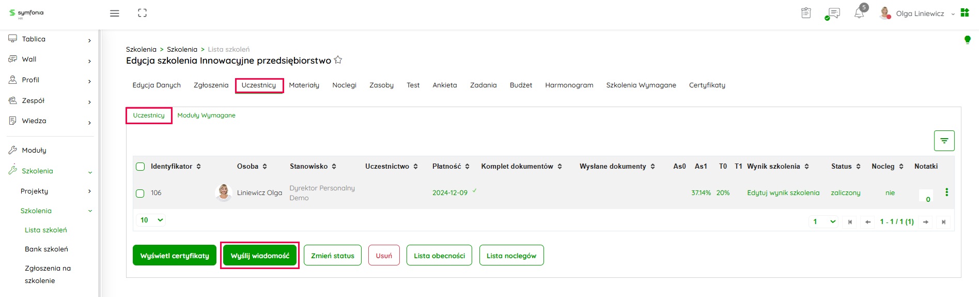This screenshot has width=980, height=297.
Task: Mark page as favorite with star
Action: tap(338, 60)
